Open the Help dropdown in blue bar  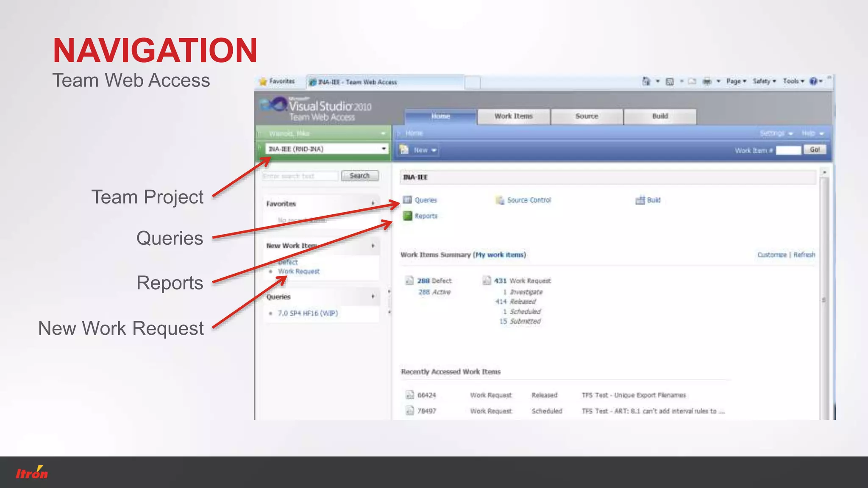812,133
